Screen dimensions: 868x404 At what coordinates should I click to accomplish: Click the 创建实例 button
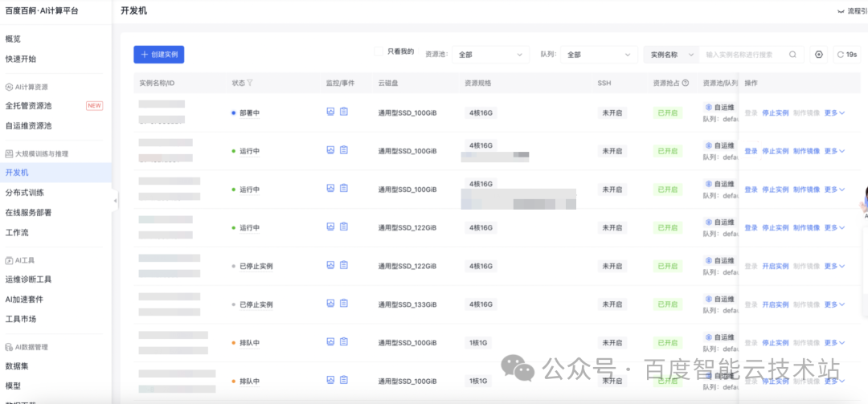159,55
